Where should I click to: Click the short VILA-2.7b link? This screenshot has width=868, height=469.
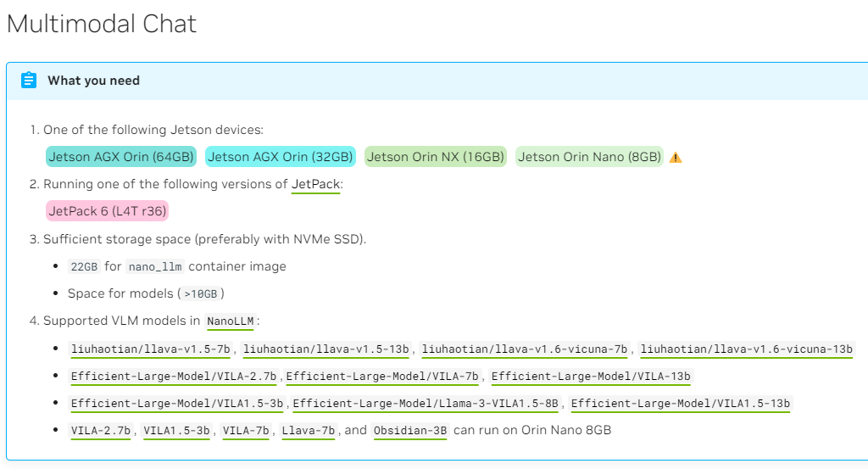pos(101,431)
